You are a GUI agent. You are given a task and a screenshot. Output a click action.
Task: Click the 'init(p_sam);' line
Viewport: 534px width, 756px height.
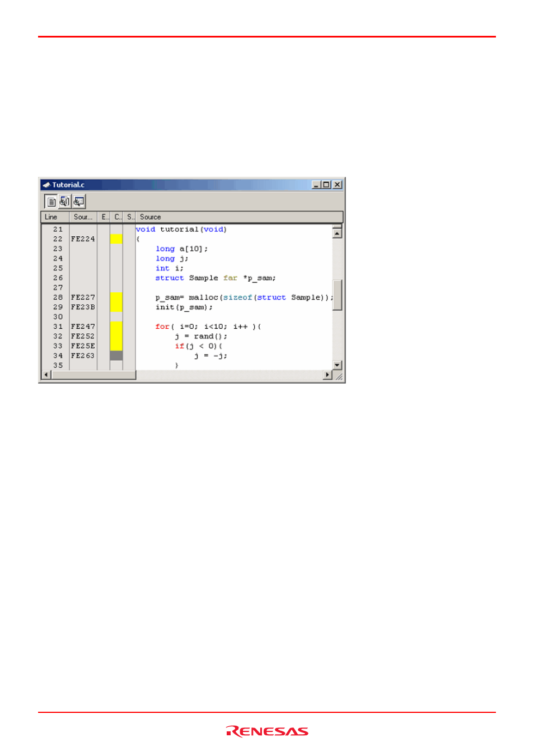(x=184, y=307)
